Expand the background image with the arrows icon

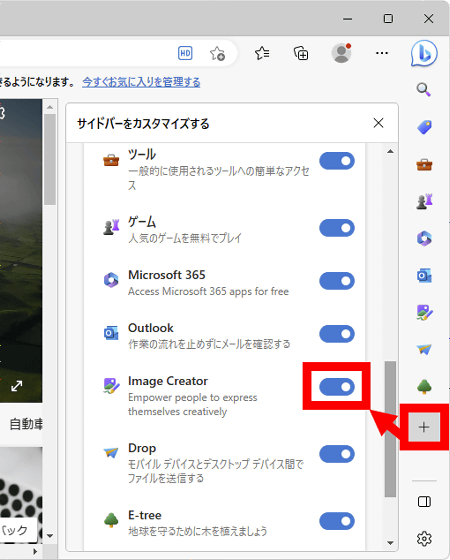(16, 386)
